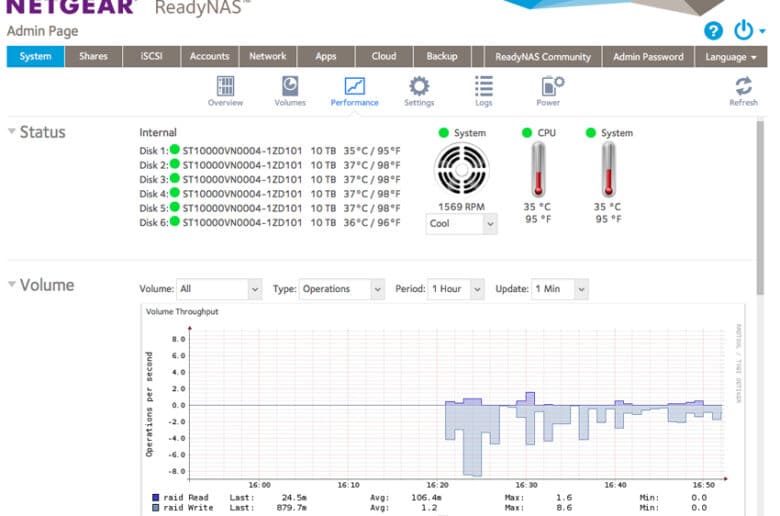Switch to the iSCSI tab
Image resolution: width=780 pixels, height=516 pixels.
point(152,57)
